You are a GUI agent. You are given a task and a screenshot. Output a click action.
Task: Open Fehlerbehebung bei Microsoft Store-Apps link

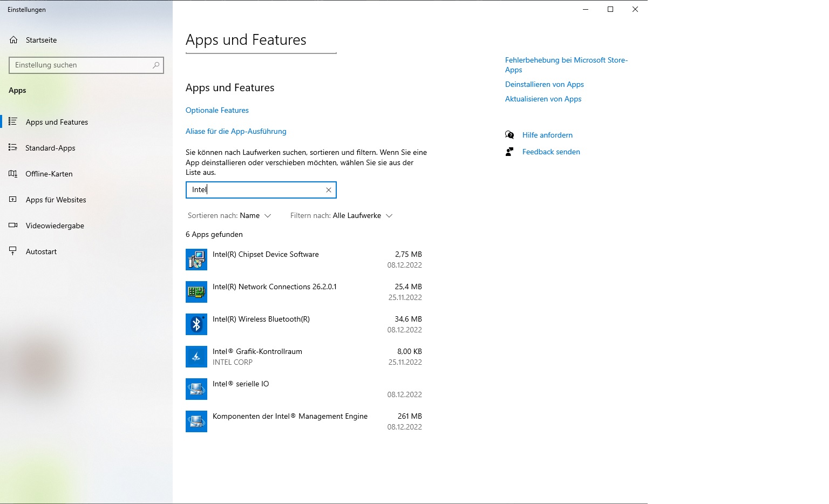pos(566,65)
